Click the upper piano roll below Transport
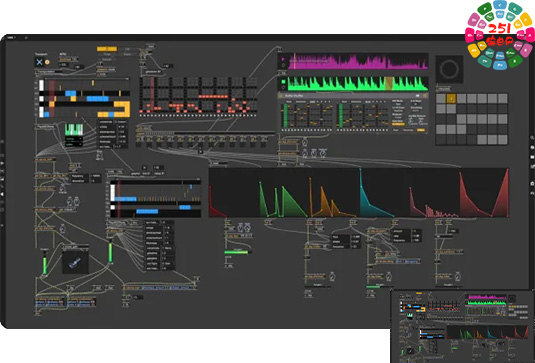 point(84,98)
